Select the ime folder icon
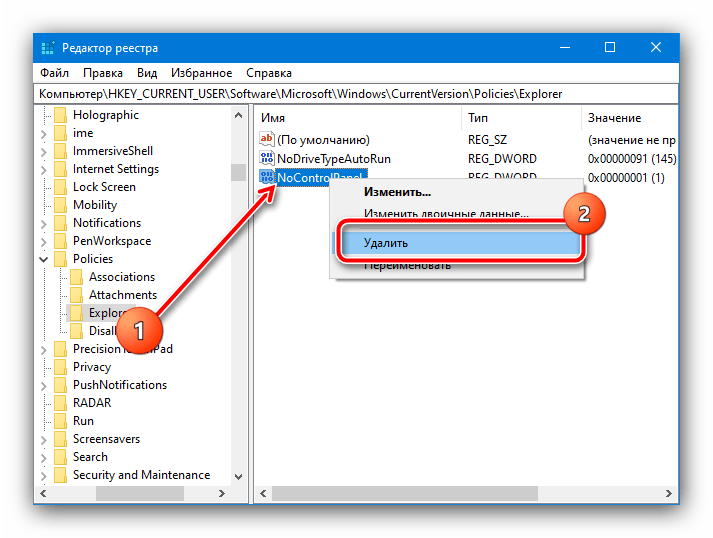The height and width of the screenshot is (538, 713). click(x=60, y=133)
